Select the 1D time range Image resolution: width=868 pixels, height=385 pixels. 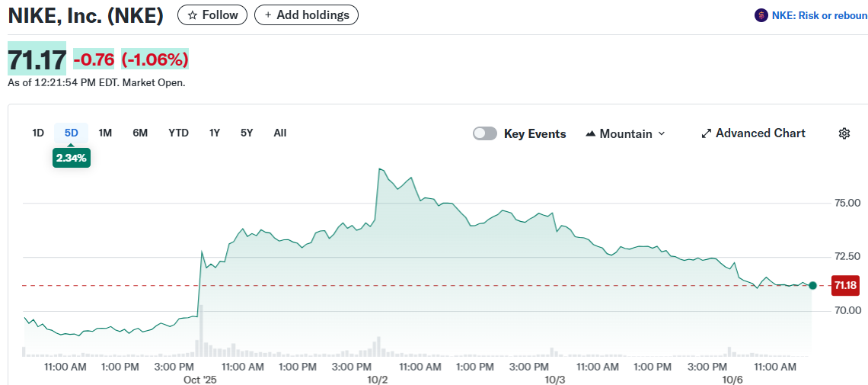tap(38, 133)
